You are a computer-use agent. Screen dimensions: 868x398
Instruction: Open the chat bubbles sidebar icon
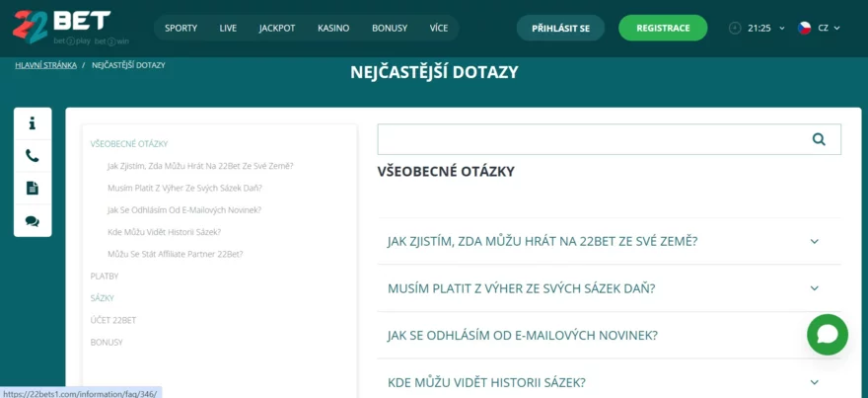tap(32, 221)
